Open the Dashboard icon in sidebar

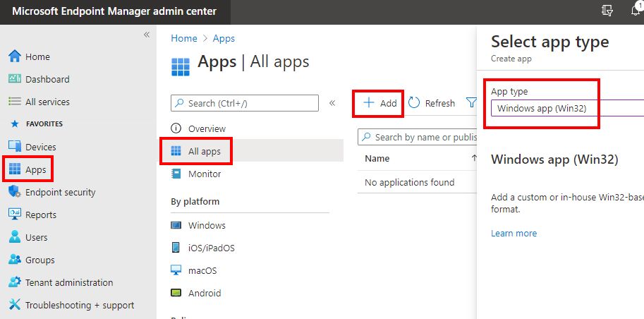(14, 79)
